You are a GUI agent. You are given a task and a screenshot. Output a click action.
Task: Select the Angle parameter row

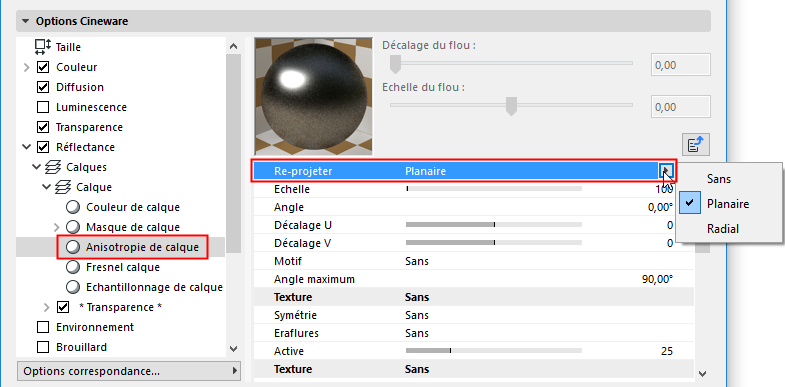(x=474, y=207)
